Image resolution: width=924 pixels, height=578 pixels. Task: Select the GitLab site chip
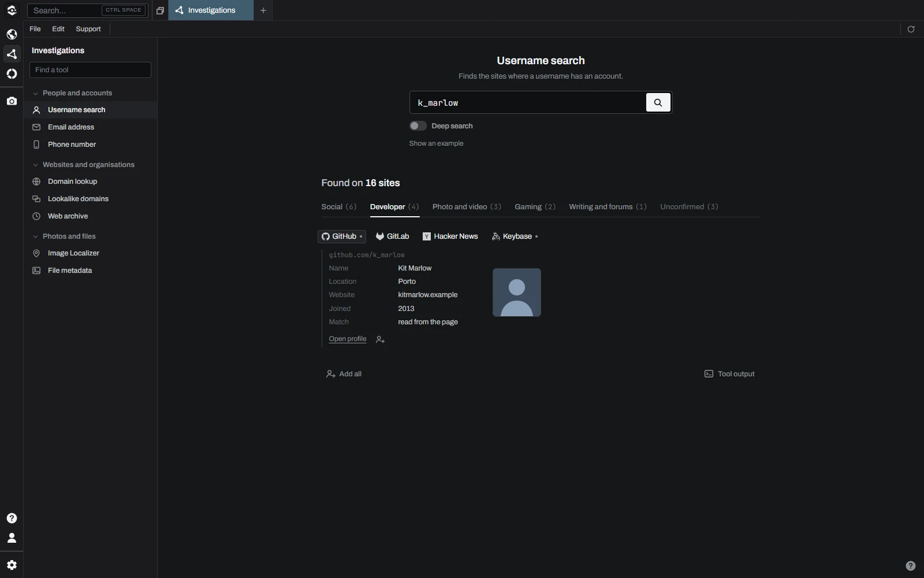click(x=392, y=236)
